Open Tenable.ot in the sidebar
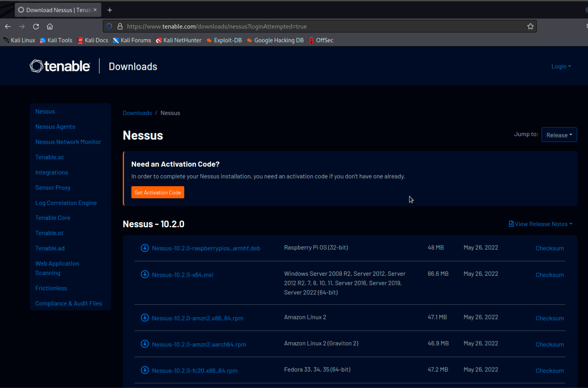 click(x=49, y=233)
